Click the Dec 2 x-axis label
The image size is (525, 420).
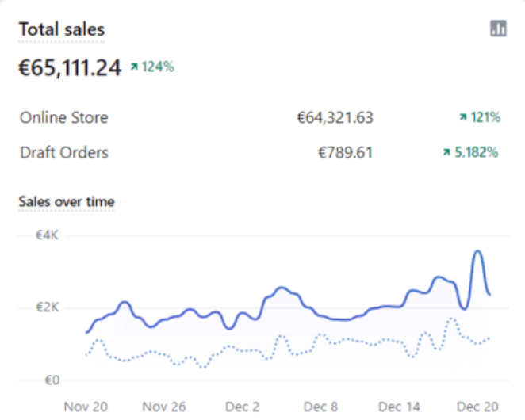pyautogui.click(x=242, y=406)
